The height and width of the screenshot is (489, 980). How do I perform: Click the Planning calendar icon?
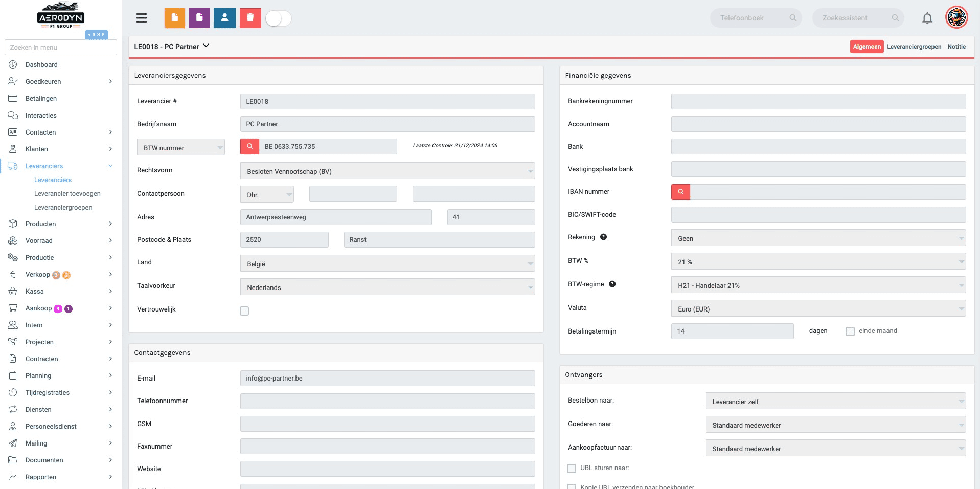pos(13,376)
